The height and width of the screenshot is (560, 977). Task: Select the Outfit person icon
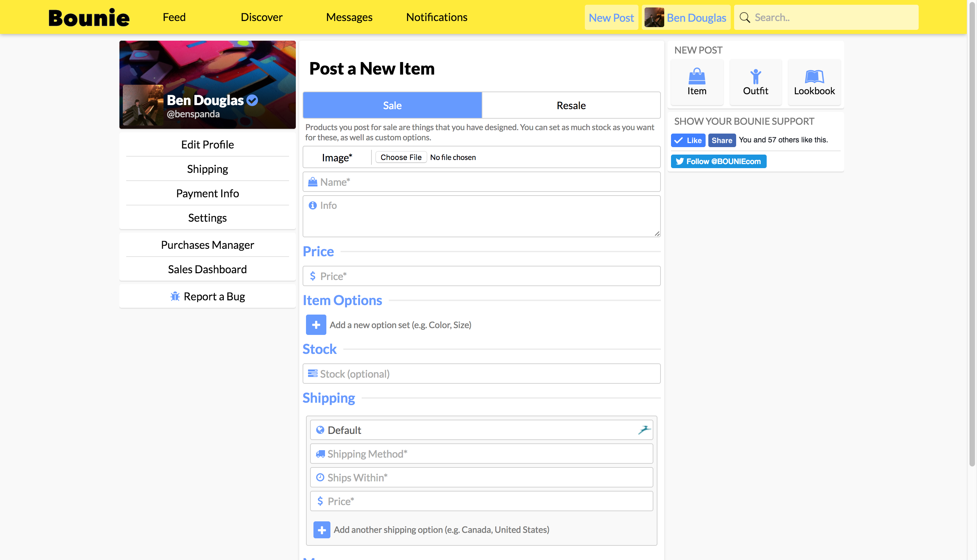click(x=755, y=76)
